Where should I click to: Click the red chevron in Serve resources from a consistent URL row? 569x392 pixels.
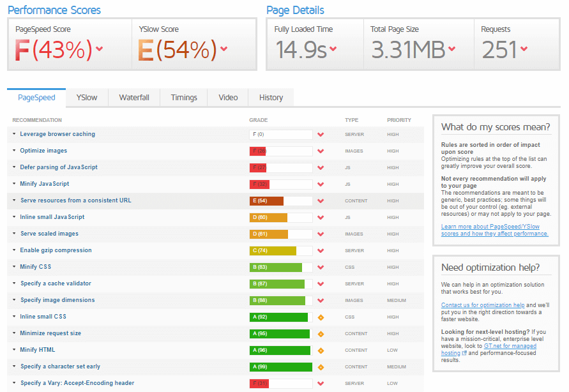click(321, 201)
